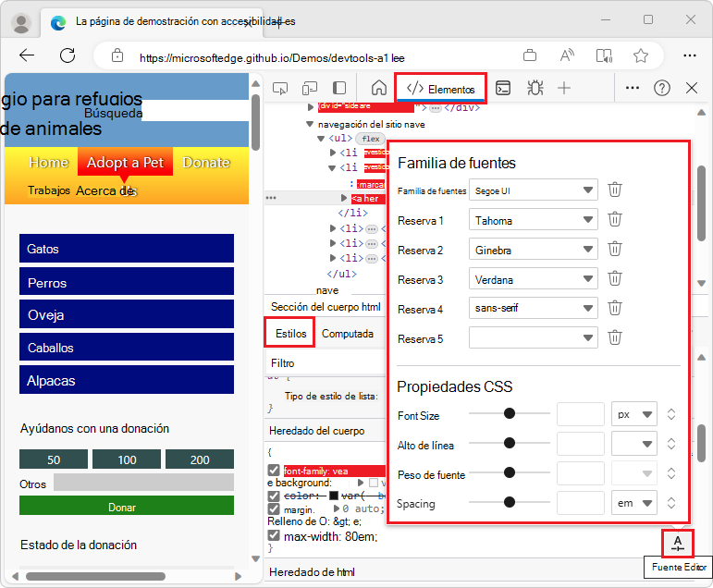Close the DevTools panel

click(692, 88)
